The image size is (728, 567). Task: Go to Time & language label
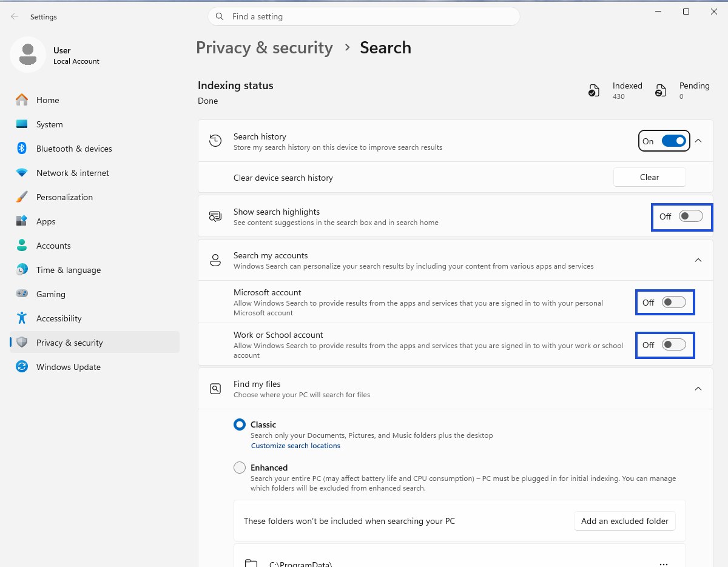point(69,270)
